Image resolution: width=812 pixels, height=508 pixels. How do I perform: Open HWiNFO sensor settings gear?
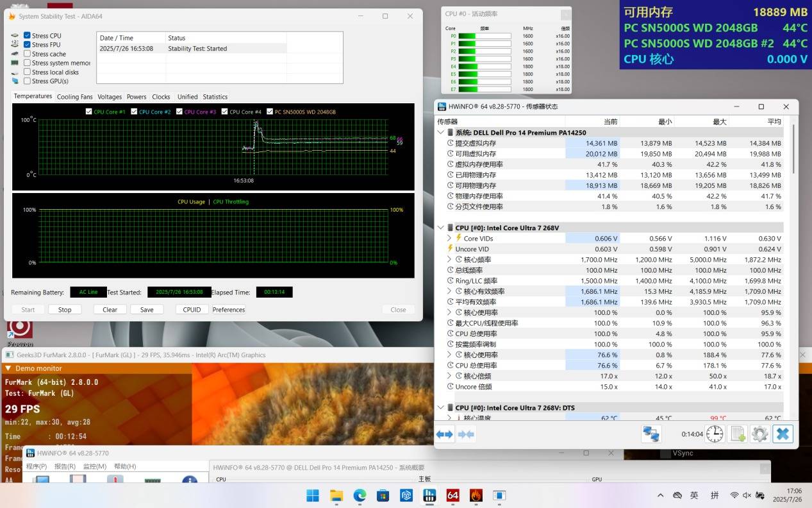pyautogui.click(x=759, y=434)
